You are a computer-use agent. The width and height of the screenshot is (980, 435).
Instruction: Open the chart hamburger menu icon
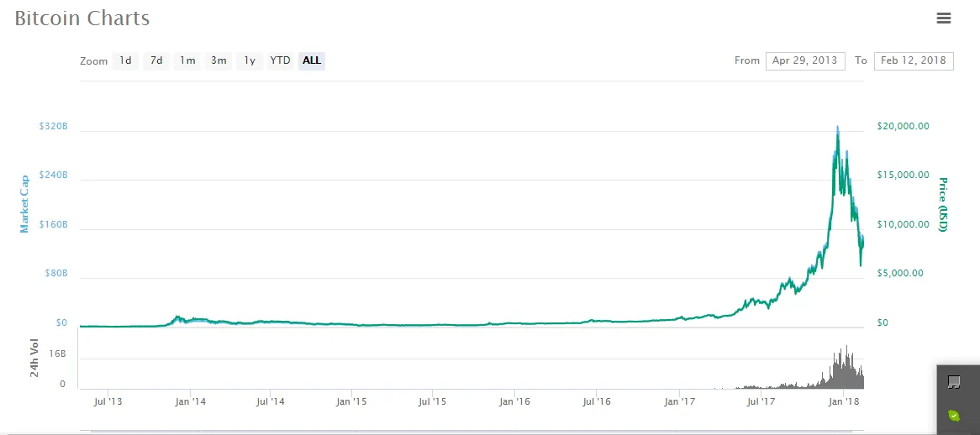944,18
